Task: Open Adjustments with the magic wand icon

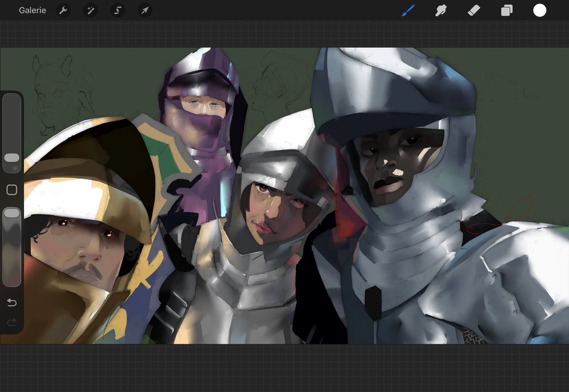Action: coord(90,10)
